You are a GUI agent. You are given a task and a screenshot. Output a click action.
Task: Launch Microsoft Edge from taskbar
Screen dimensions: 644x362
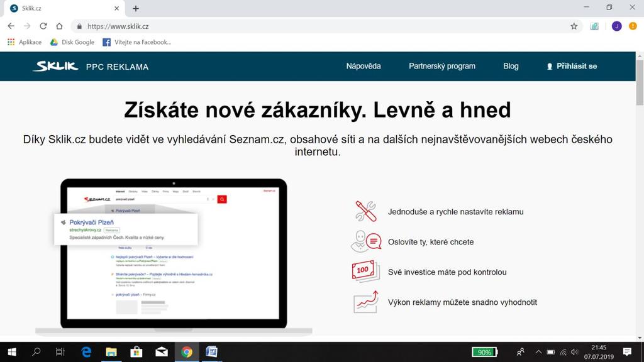(x=86, y=352)
